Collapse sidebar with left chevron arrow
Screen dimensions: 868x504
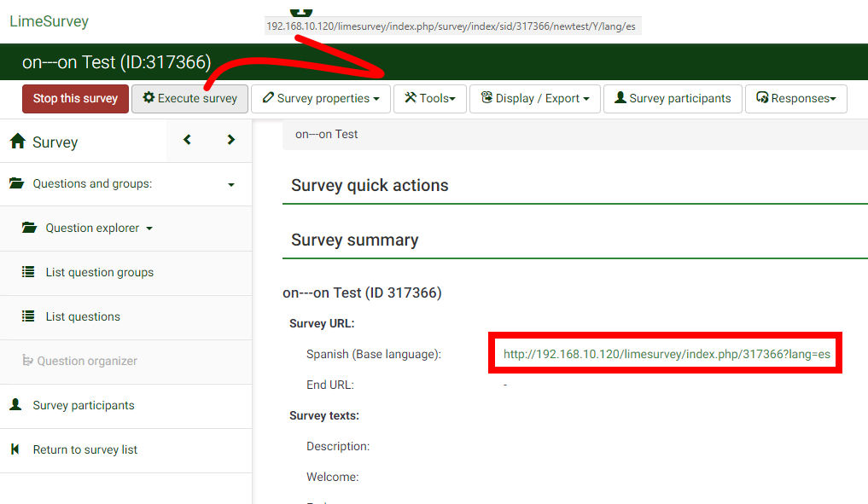pyautogui.click(x=188, y=140)
